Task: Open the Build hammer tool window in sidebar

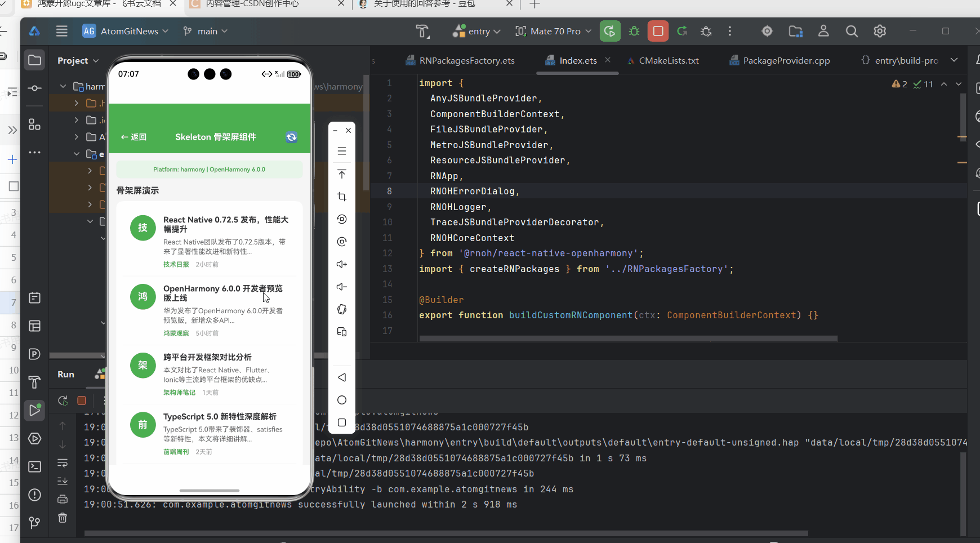Action: [35, 382]
